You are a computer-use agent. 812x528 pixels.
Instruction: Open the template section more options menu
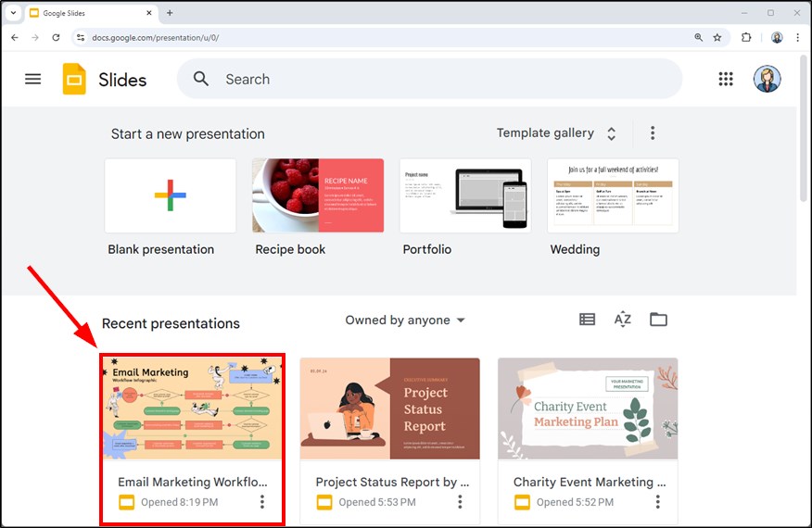coord(653,133)
